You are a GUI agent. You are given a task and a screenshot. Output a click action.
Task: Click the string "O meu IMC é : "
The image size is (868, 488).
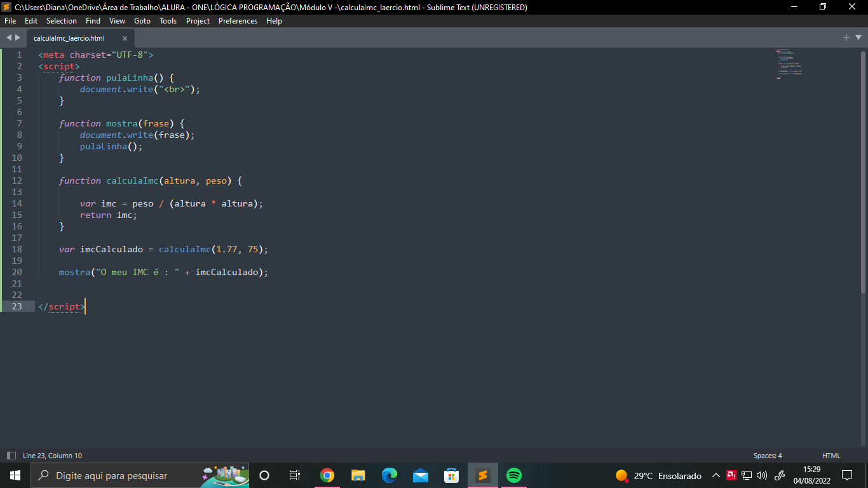click(138, 272)
